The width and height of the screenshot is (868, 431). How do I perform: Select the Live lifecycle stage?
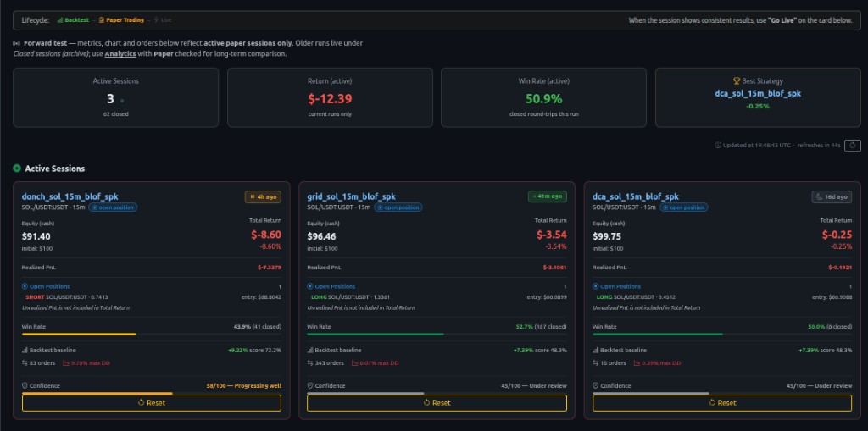(x=163, y=20)
